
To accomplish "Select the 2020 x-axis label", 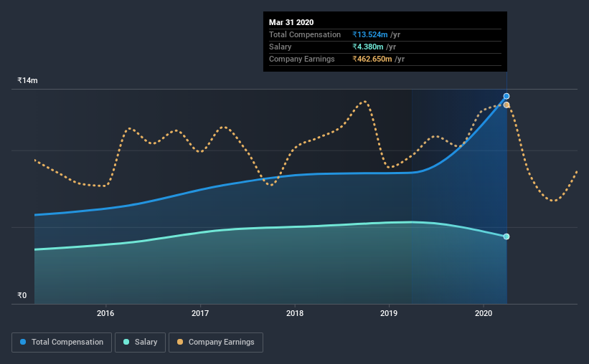I will [x=484, y=313].
